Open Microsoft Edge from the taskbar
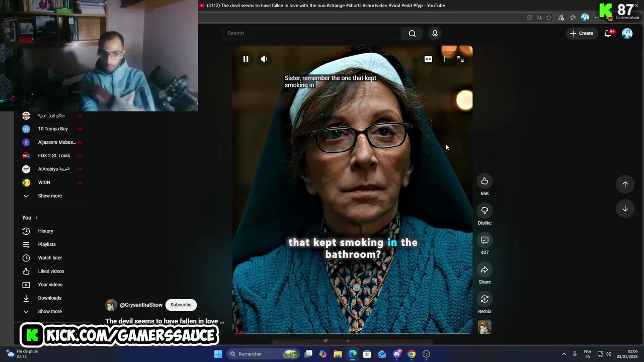This screenshot has width=644, height=362. [352, 354]
